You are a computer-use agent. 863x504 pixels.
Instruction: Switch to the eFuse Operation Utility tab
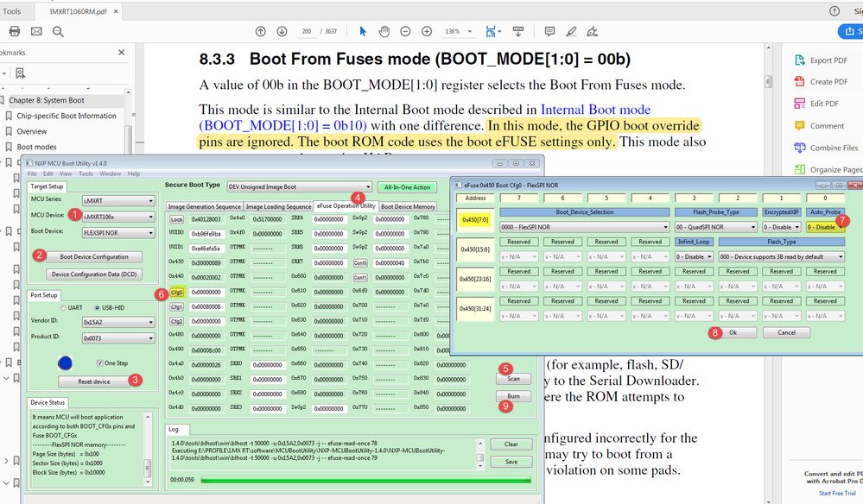coord(346,206)
